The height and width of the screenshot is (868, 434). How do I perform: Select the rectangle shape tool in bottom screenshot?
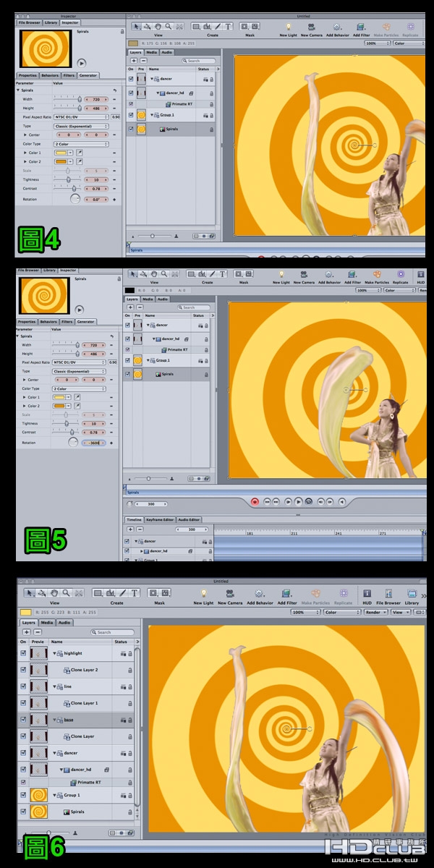[98, 592]
